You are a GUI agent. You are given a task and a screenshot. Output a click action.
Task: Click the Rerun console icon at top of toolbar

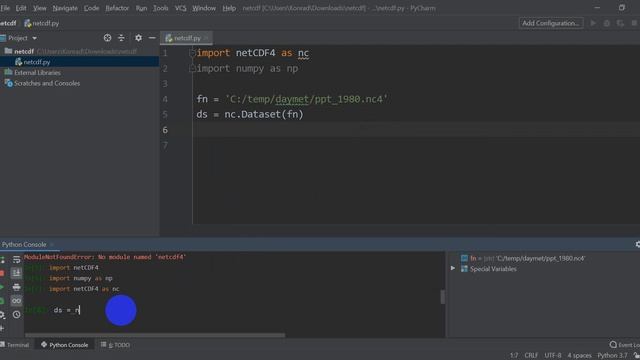click(x=2, y=260)
